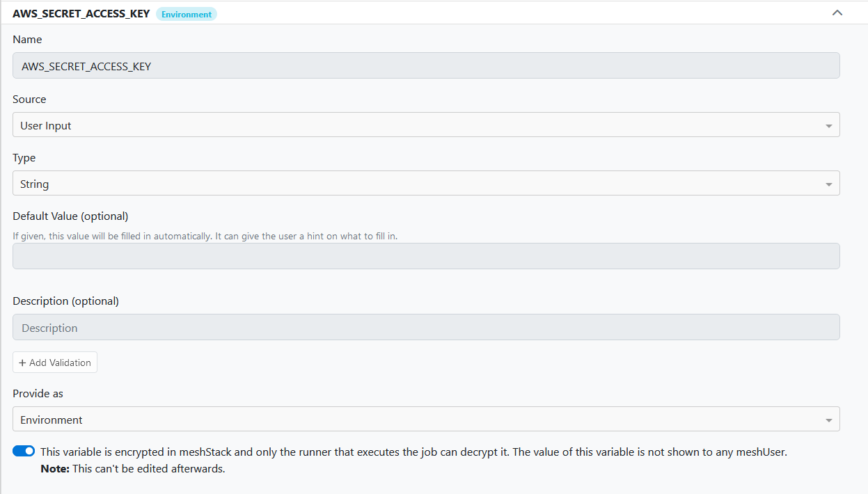Click the Source field's caret arrow
Image resolution: width=868 pixels, height=494 pixels.
click(828, 126)
